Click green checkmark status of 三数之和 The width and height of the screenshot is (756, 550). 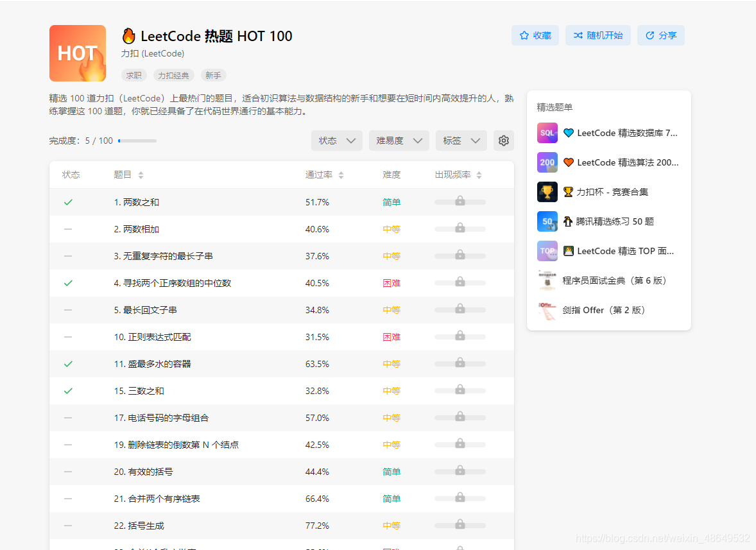pyautogui.click(x=68, y=391)
